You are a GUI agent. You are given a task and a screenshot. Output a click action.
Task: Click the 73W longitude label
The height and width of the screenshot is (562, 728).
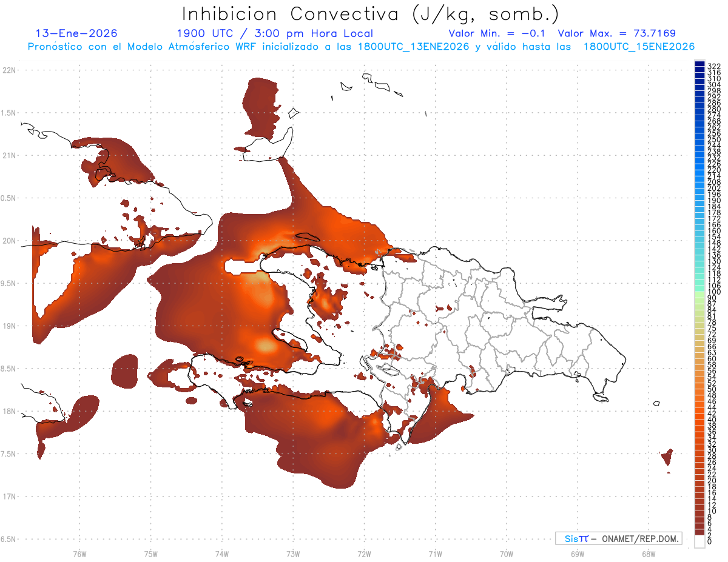pyautogui.click(x=293, y=554)
